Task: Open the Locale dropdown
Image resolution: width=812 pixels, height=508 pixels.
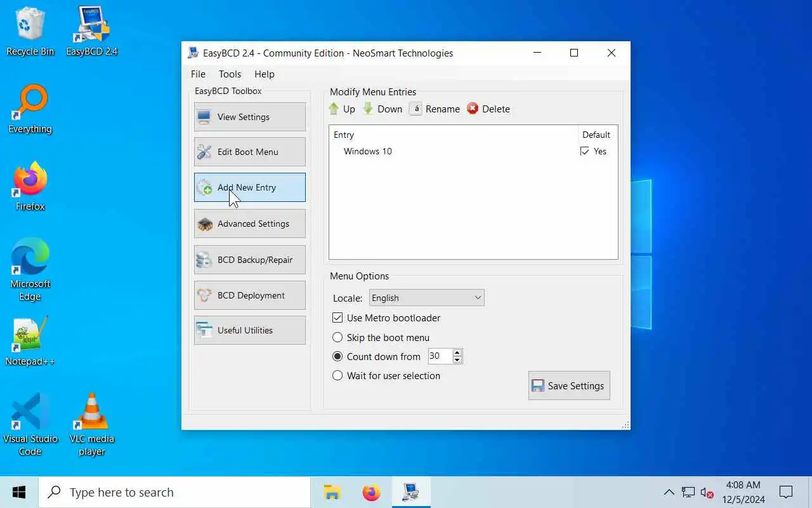Action: (x=427, y=298)
